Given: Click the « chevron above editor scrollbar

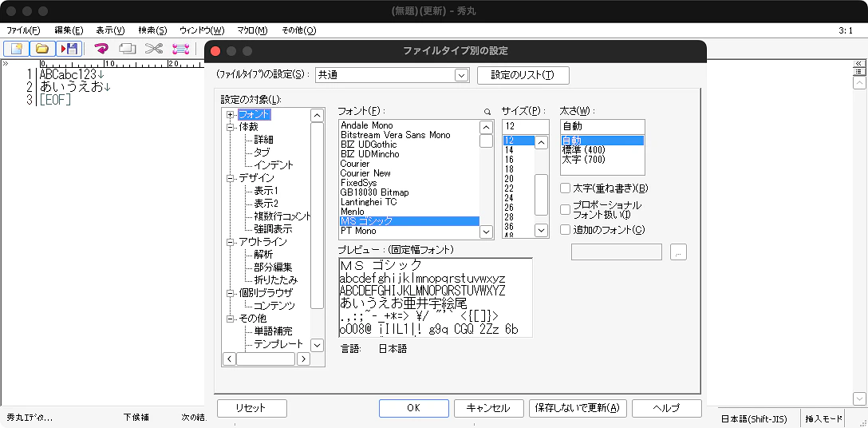Looking at the screenshot, I should [x=858, y=63].
